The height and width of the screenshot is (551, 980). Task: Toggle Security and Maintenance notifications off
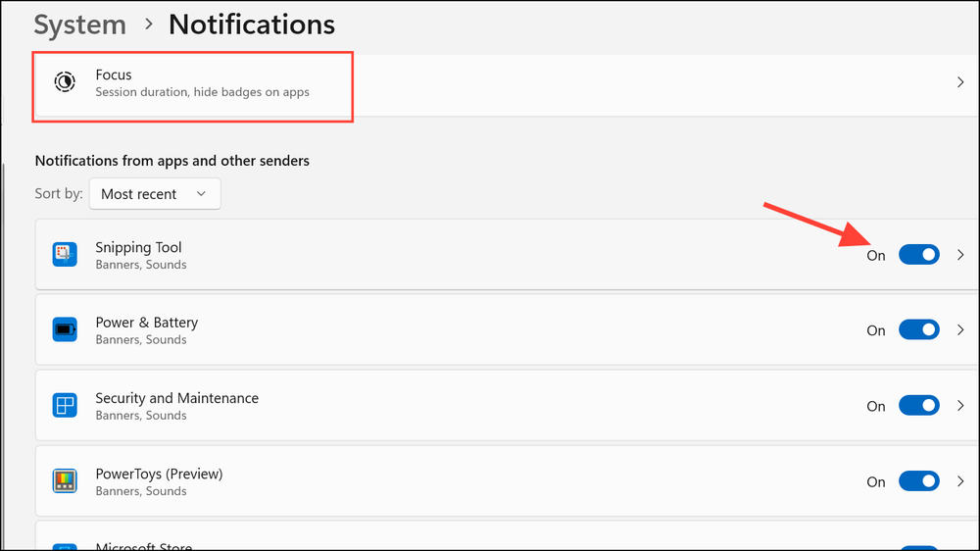tap(918, 406)
